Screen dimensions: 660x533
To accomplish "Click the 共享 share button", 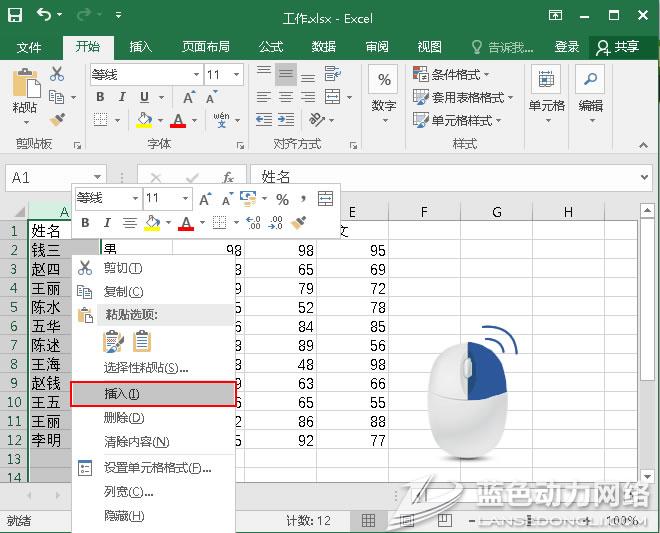I will 617,47.
